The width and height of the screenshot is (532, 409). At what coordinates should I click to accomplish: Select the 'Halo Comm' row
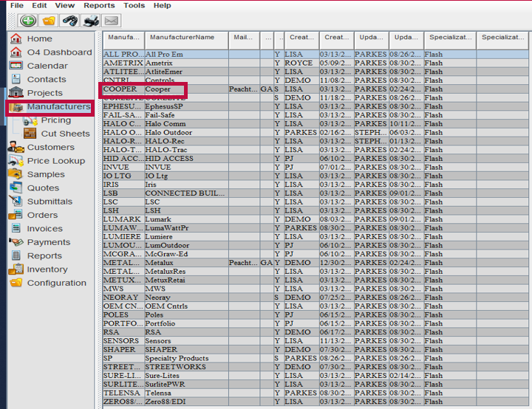click(x=316, y=124)
